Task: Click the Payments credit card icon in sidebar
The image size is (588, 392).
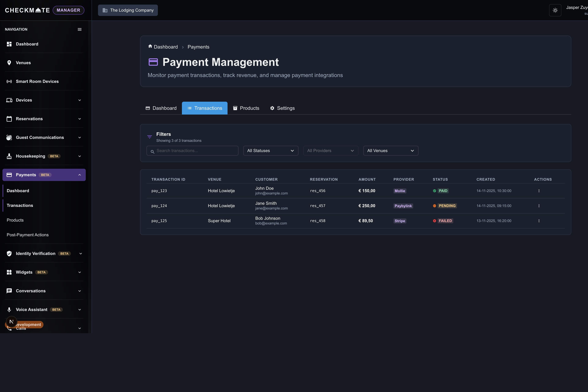Action: [9, 175]
